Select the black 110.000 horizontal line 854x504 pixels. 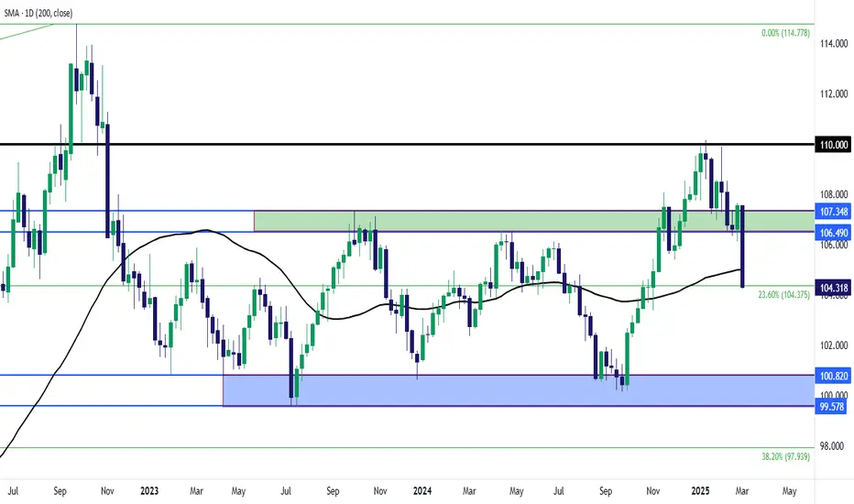coord(407,145)
